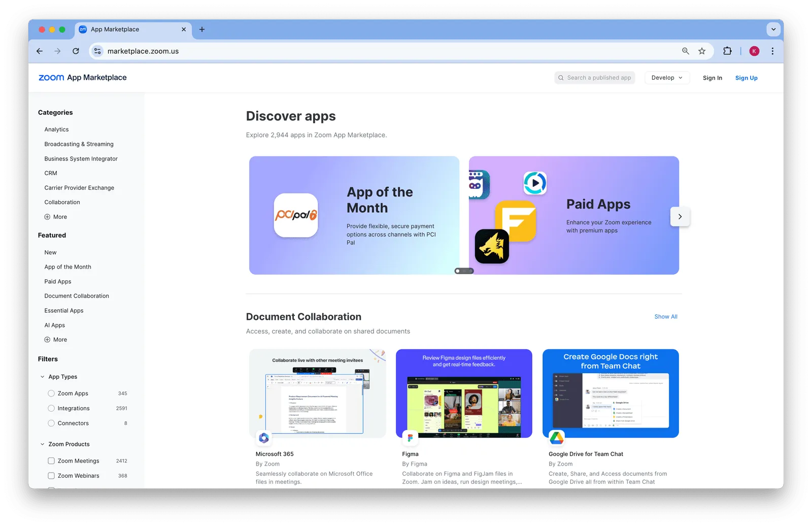Open the Collaboration category
812x526 pixels.
(62, 202)
